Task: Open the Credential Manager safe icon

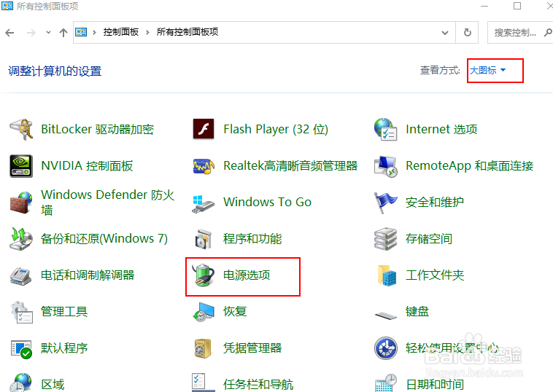Action: coord(203,349)
